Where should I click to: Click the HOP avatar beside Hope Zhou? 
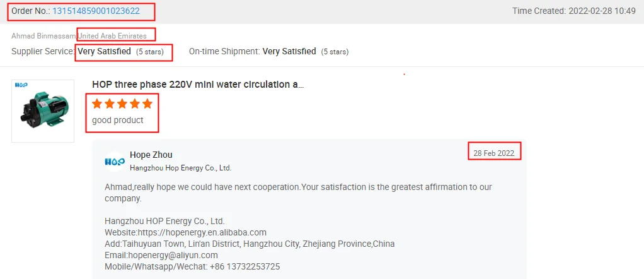115,162
